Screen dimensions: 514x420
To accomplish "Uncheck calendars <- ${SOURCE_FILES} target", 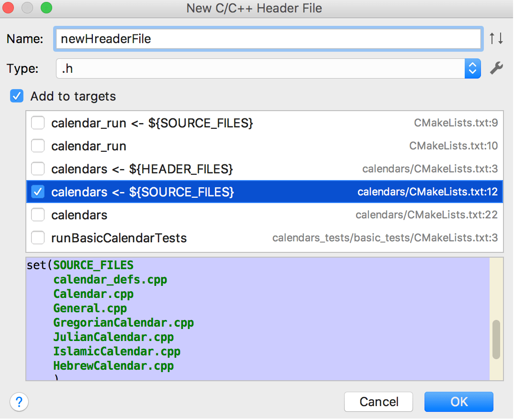I will 38,192.
